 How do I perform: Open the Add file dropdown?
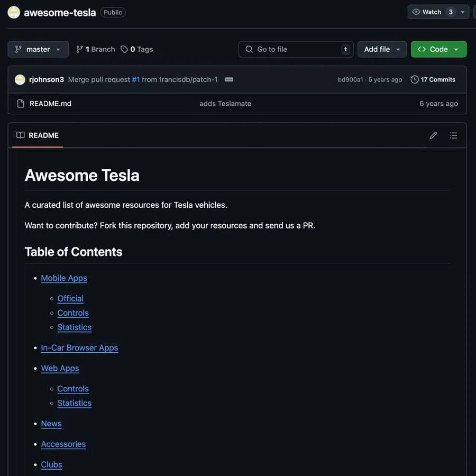point(382,49)
